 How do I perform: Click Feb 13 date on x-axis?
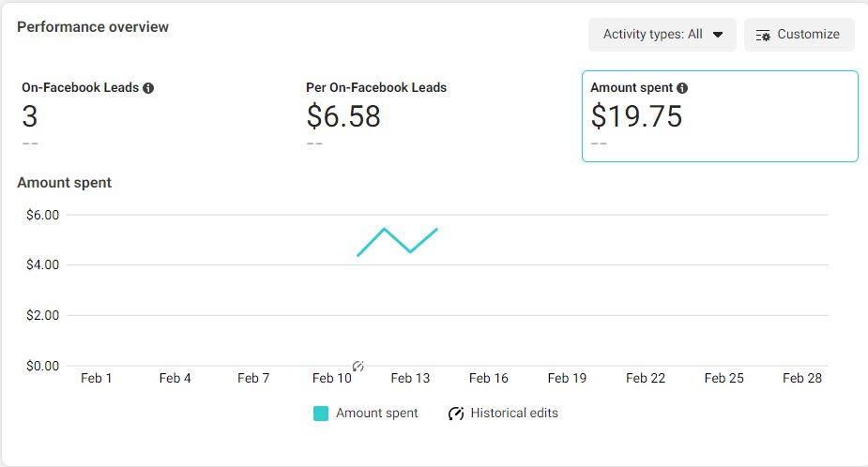[x=410, y=379]
